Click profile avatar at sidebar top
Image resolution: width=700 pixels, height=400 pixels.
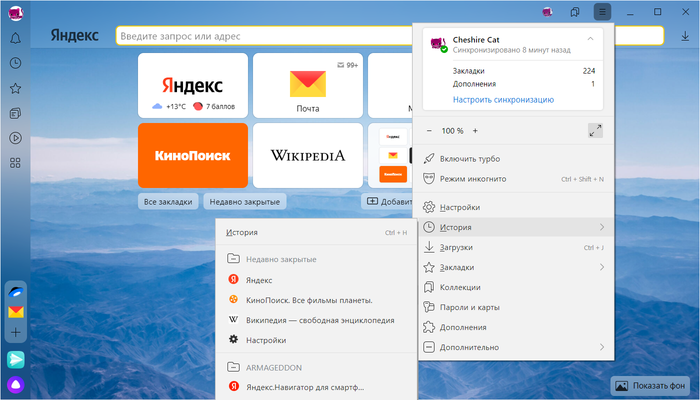(x=16, y=13)
